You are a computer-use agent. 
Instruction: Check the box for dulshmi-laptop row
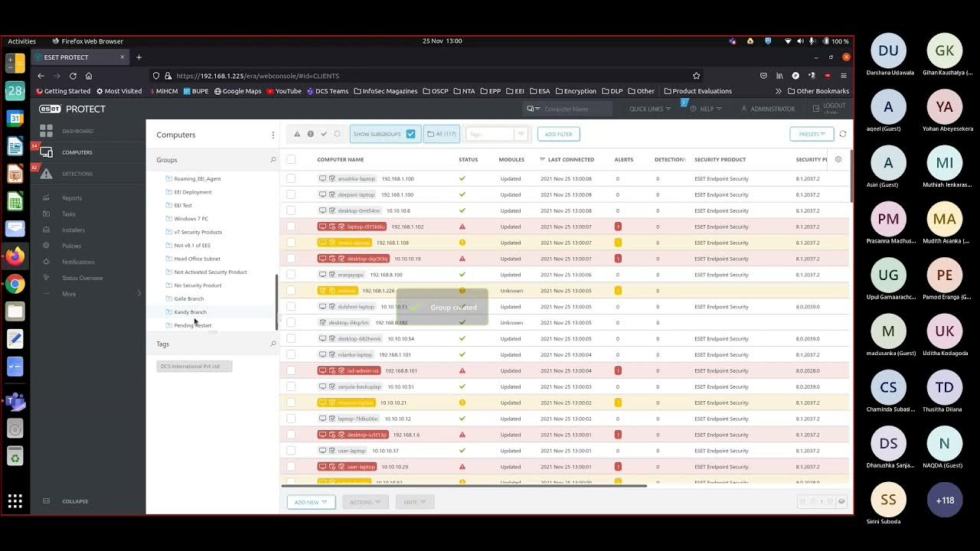(291, 307)
